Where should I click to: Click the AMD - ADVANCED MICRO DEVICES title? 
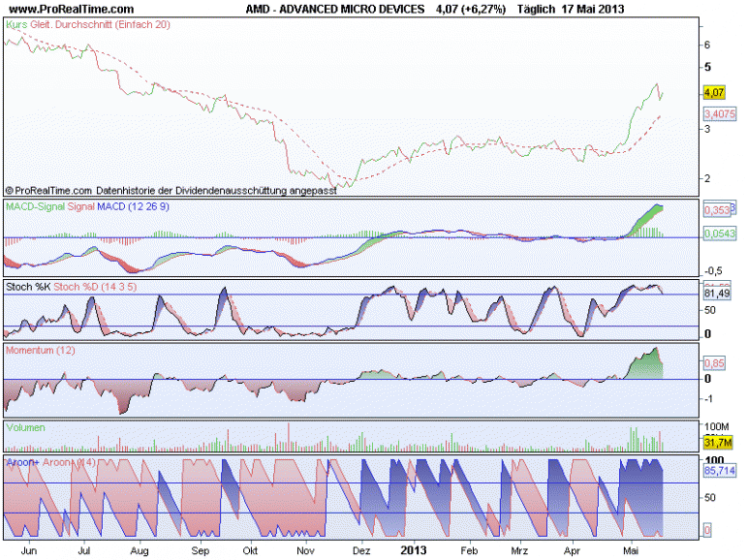click(x=335, y=9)
